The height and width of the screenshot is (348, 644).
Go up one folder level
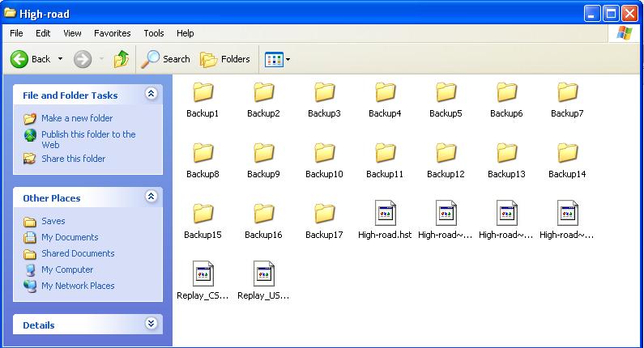pos(122,59)
